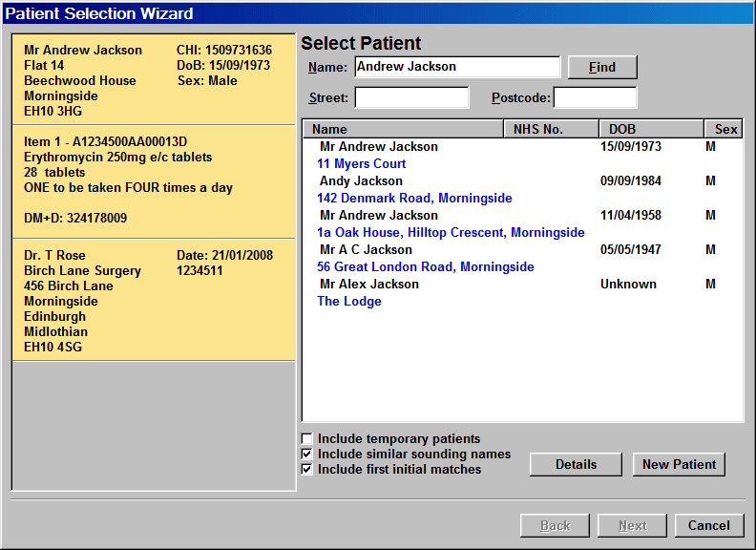
Task: Click the Find button
Action: 601,67
